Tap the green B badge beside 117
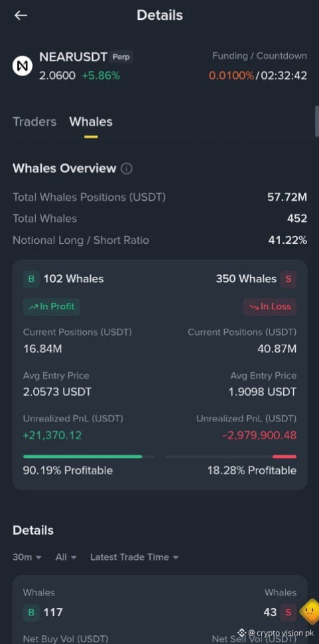Viewport: 319px width, 644px height. [31, 613]
